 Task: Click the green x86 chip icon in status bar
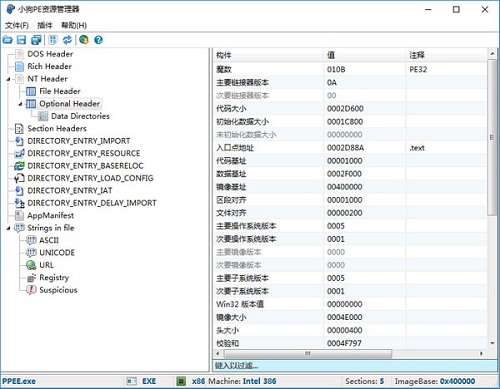point(181,381)
